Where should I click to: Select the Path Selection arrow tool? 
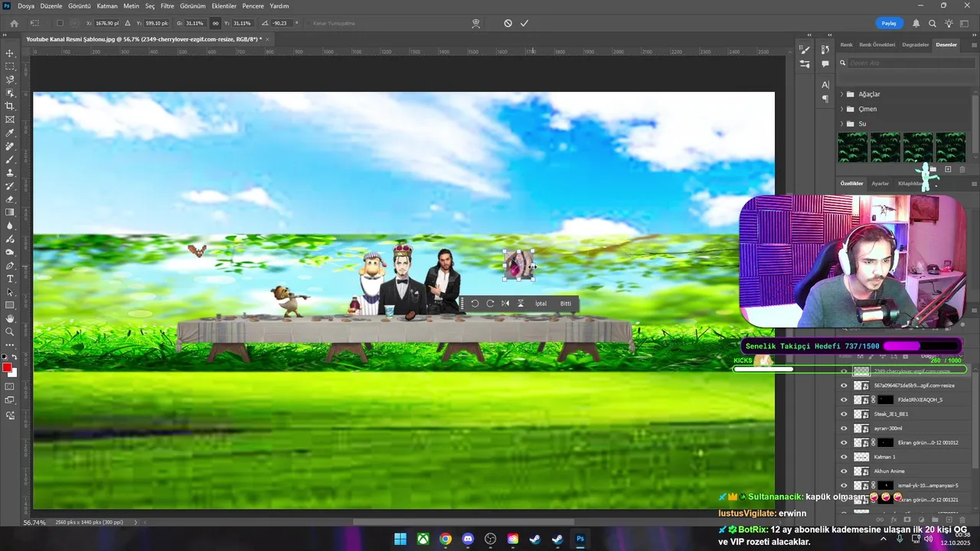[10, 292]
